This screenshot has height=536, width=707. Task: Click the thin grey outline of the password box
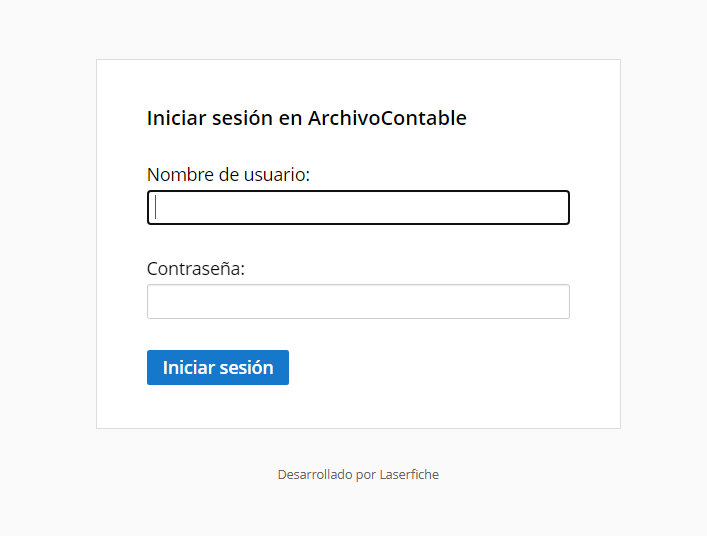click(358, 284)
